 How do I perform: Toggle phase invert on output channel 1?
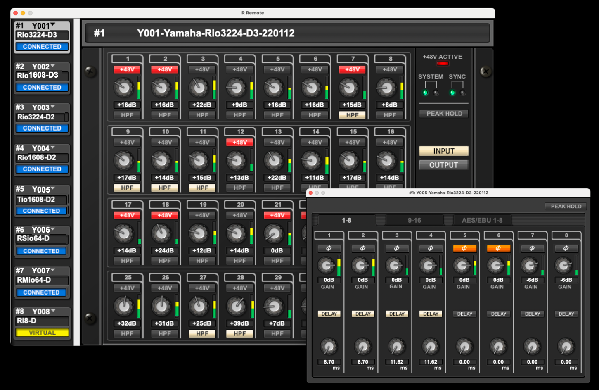[x=329, y=248]
